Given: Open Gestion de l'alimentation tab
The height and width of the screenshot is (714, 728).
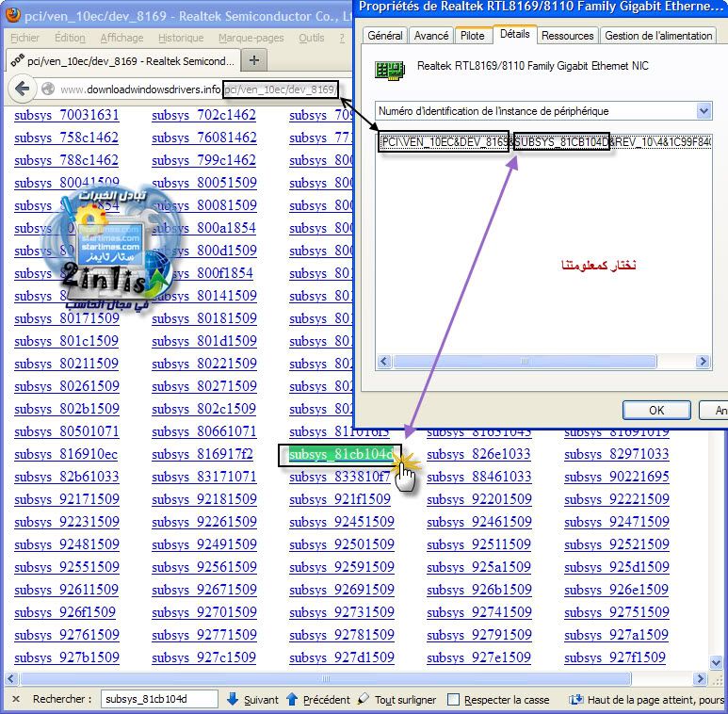Looking at the screenshot, I should 658,36.
